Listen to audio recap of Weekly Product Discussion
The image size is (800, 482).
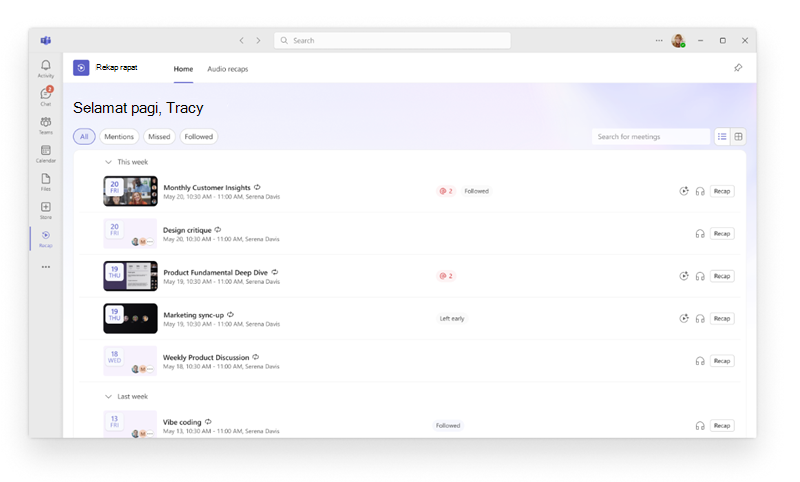pyautogui.click(x=700, y=361)
